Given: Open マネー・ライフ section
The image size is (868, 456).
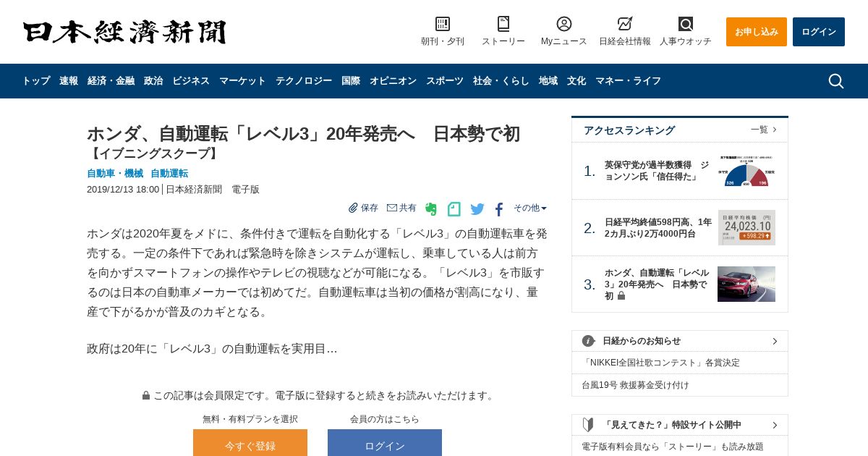Looking at the screenshot, I should [x=628, y=81].
